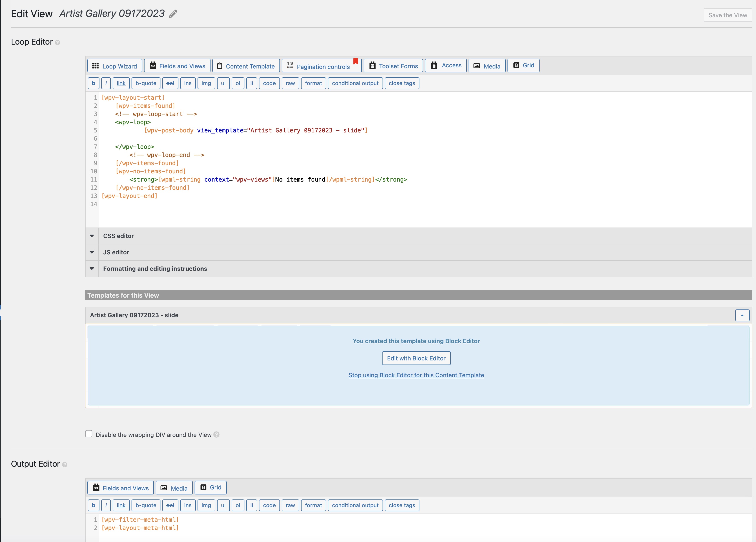Edit the view title with pencil icon
The height and width of the screenshot is (542, 756).
tap(173, 14)
